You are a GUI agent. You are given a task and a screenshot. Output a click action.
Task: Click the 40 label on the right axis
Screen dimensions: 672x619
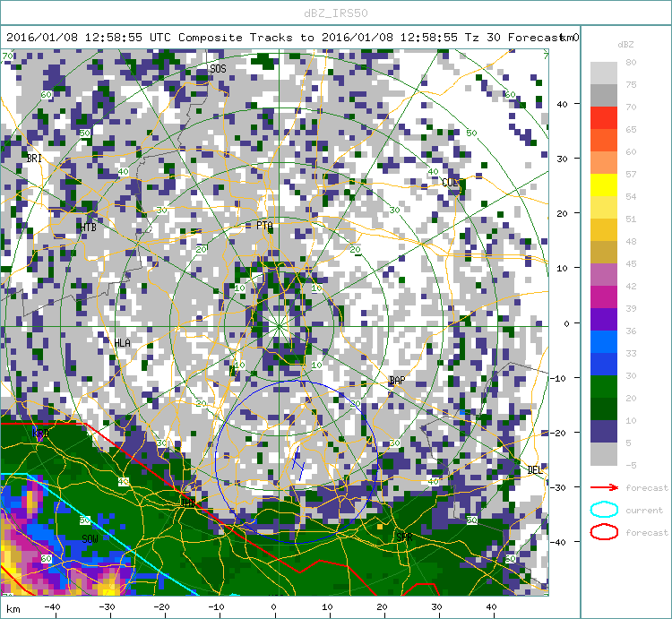tap(562, 104)
